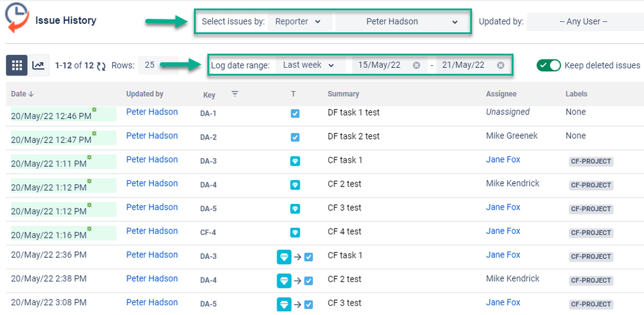
Task: Click type change icons in 3:08 PM row
Action: click(x=295, y=305)
